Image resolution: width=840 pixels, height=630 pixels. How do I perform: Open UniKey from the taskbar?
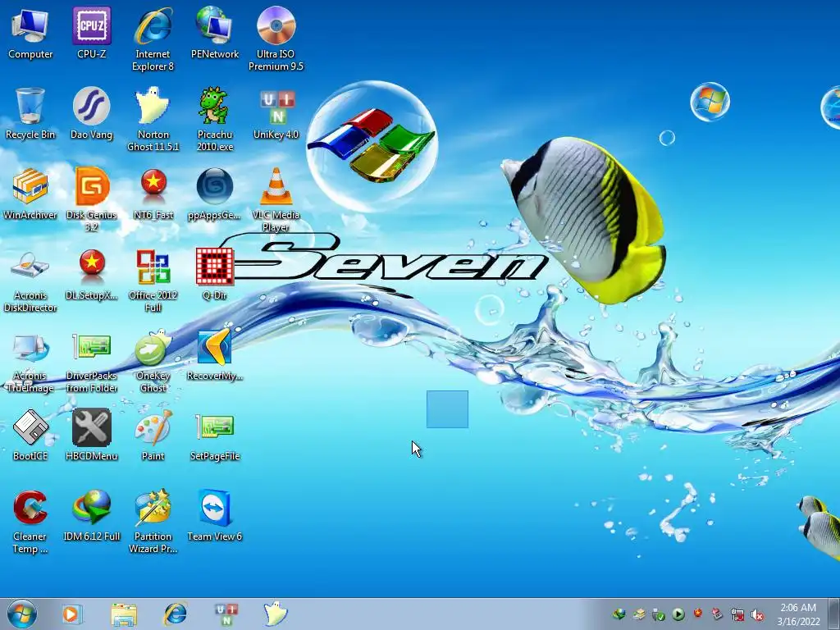point(226,614)
